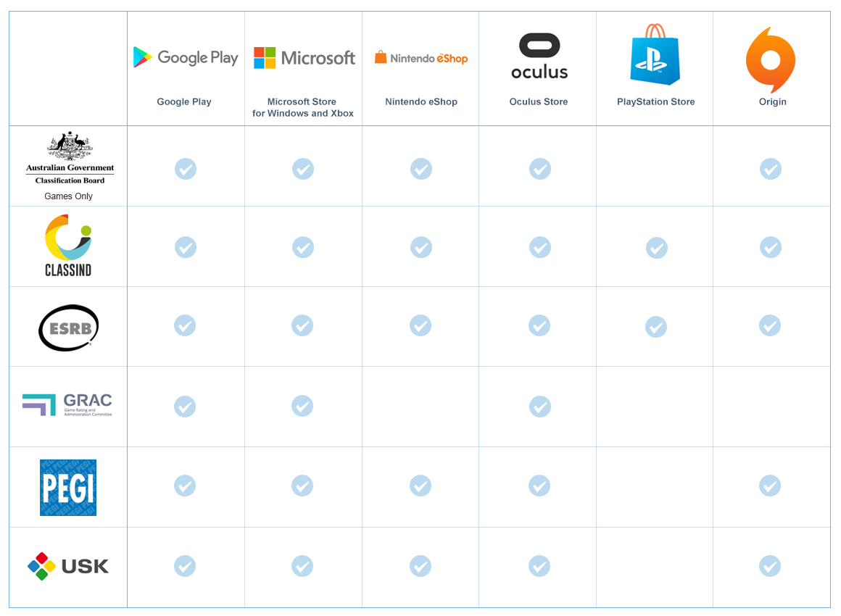This screenshot has height=616, width=841.
Task: Click the CLASSIND checkmark under Nintendo eShop
Action: tap(421, 247)
